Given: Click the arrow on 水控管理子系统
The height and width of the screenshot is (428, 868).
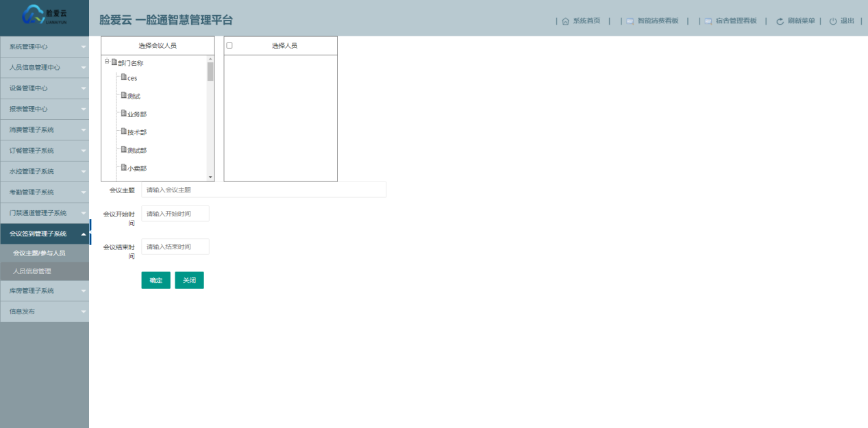Looking at the screenshot, I should pos(84,171).
